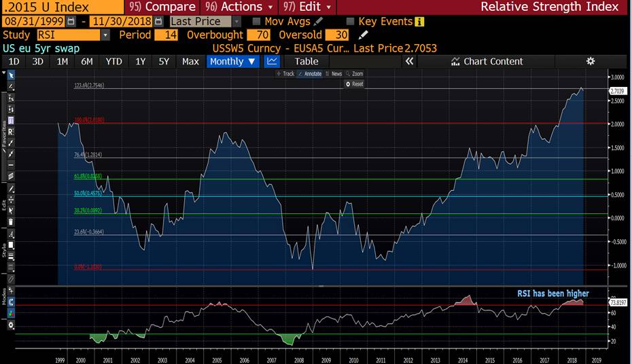Click the line chart type icon
This screenshot has height=364, width=632.
click(272, 61)
